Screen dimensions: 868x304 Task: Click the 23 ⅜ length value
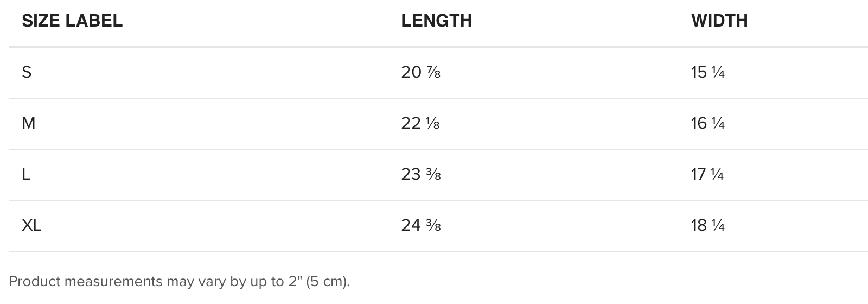click(421, 174)
